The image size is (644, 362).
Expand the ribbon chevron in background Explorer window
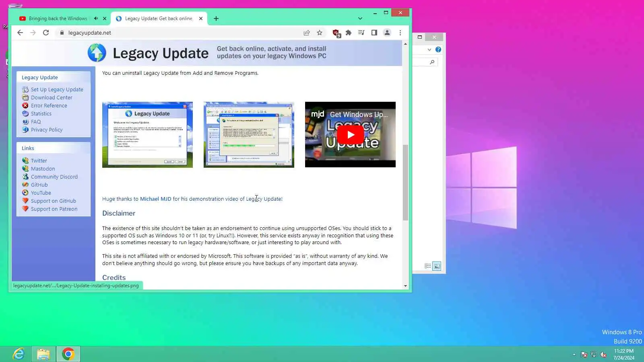[x=429, y=49]
